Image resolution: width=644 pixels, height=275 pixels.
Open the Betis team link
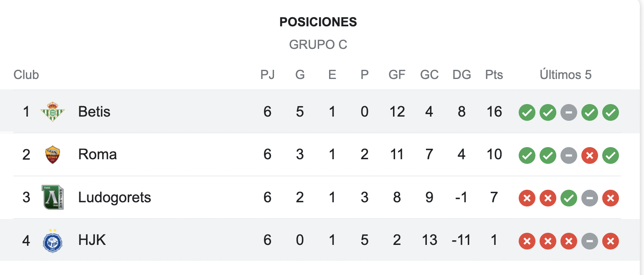coord(94,112)
